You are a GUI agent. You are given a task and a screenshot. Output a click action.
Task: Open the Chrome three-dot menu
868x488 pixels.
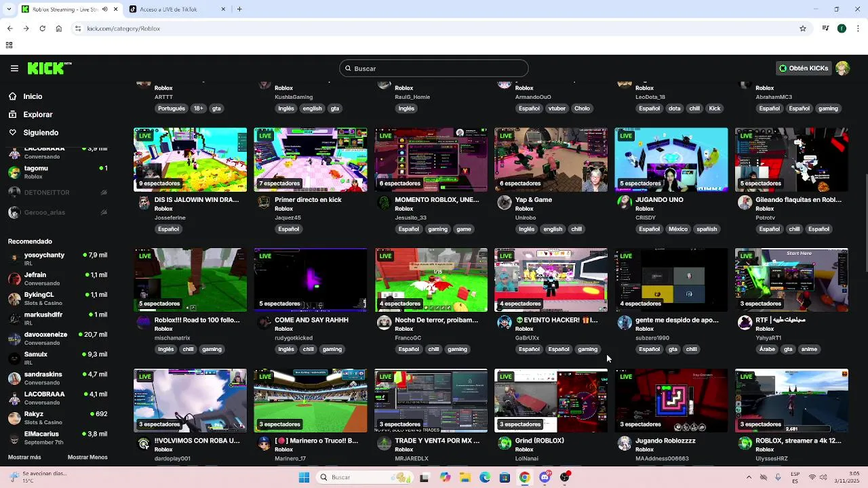pos(859,28)
